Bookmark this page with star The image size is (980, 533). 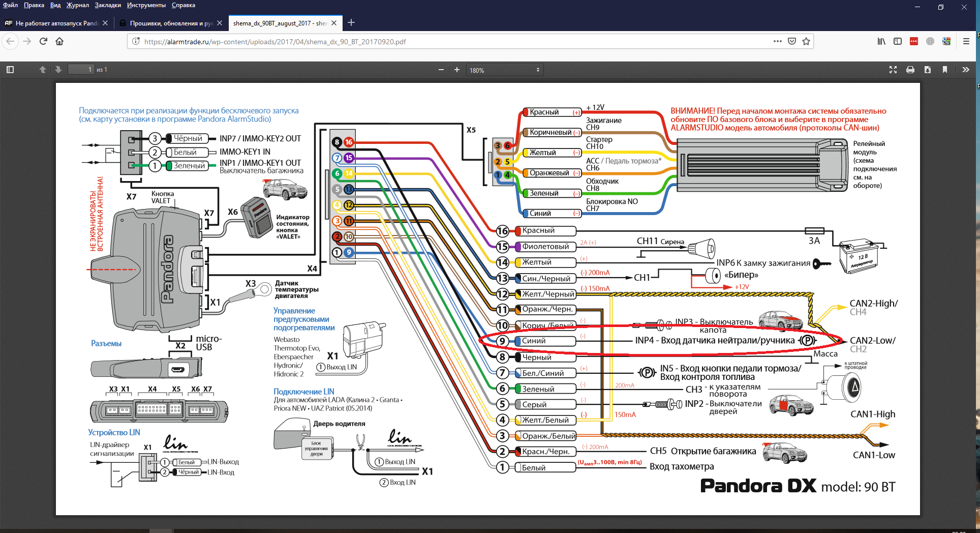pos(806,41)
